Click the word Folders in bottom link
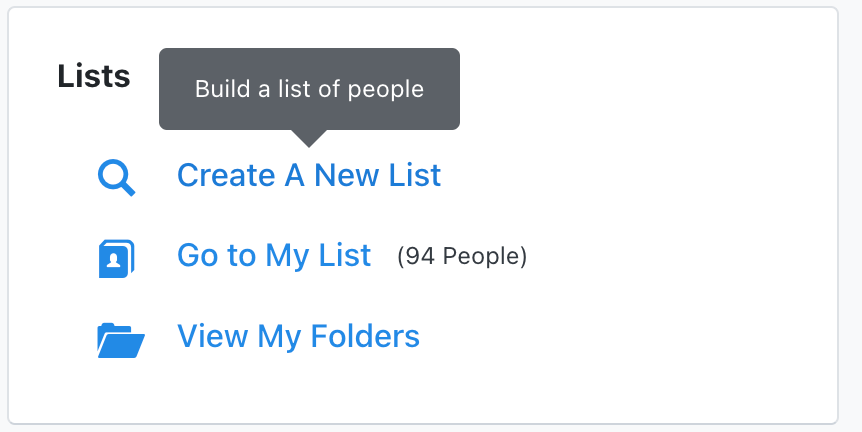This screenshot has height=432, width=862. click(365, 336)
